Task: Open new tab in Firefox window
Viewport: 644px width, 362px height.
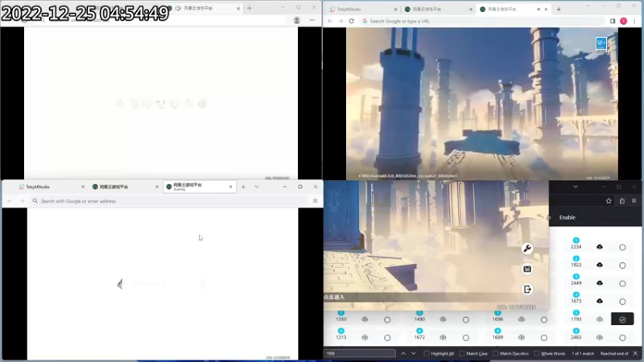Action: pyautogui.click(x=243, y=187)
